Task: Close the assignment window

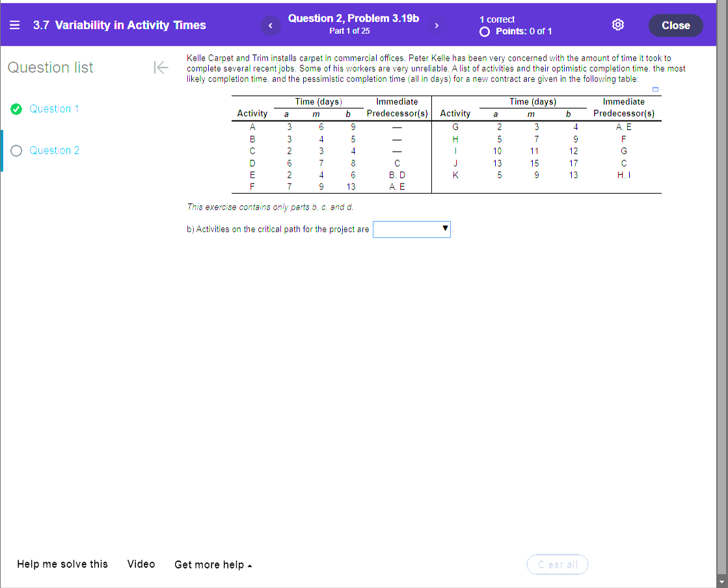Action: click(675, 25)
